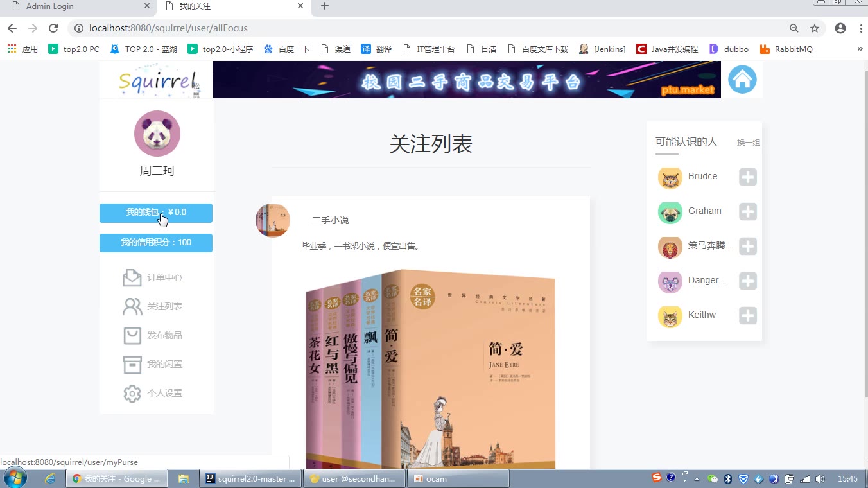Screen dimensions: 868x488
Task: Click the Keithw user name
Action: coord(702,315)
